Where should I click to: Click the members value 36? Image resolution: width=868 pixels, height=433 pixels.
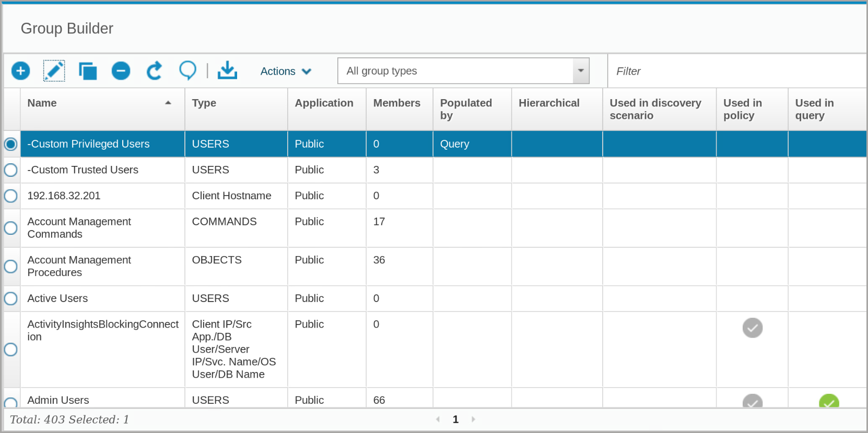pos(379,260)
